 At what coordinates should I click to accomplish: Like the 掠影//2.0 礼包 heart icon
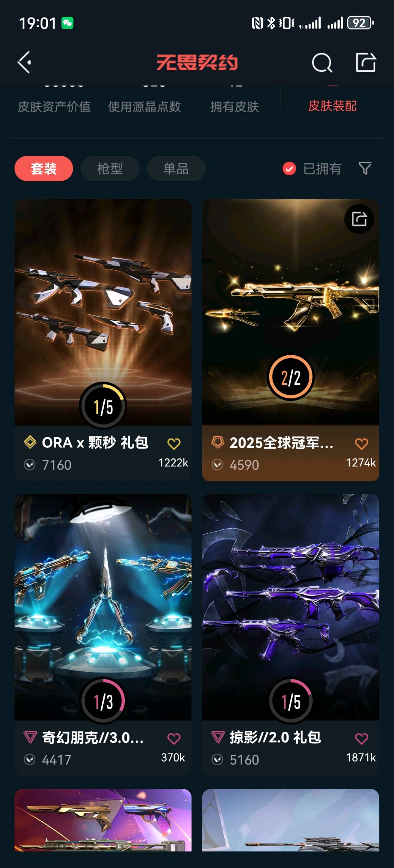coord(362,738)
